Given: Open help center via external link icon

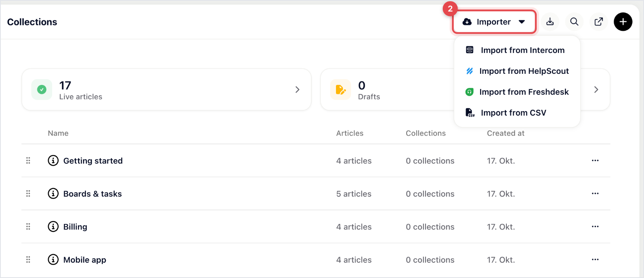Looking at the screenshot, I should [599, 22].
